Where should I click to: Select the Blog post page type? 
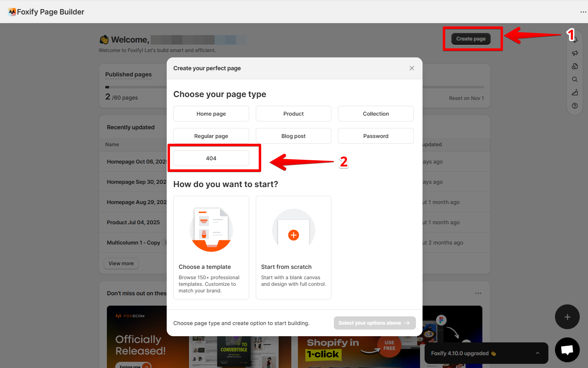pos(293,136)
